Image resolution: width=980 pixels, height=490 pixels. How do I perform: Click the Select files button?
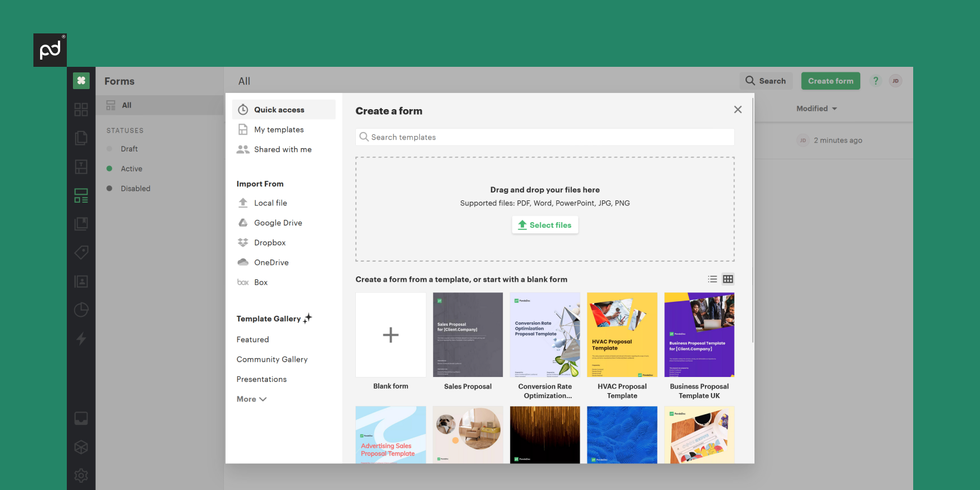coord(545,225)
